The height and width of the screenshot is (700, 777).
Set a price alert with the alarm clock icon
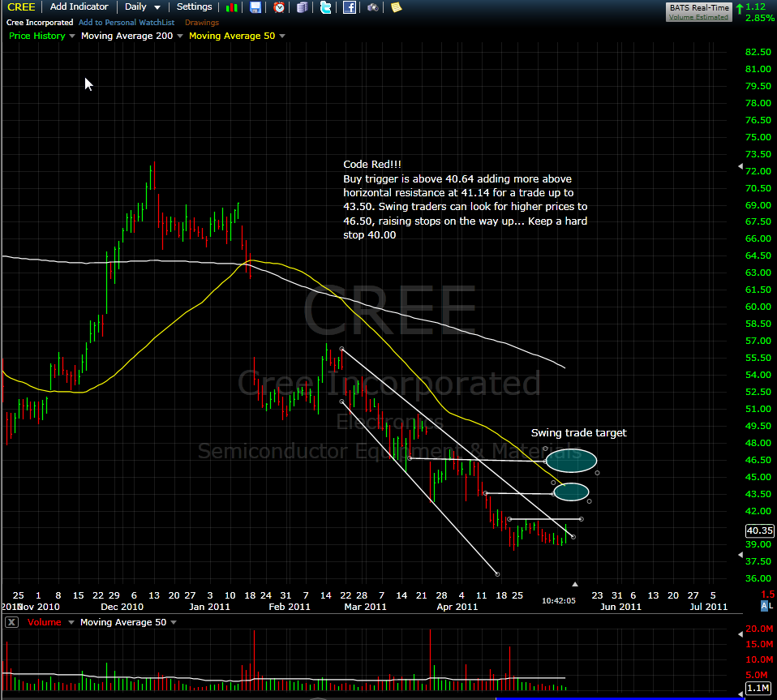tap(279, 7)
